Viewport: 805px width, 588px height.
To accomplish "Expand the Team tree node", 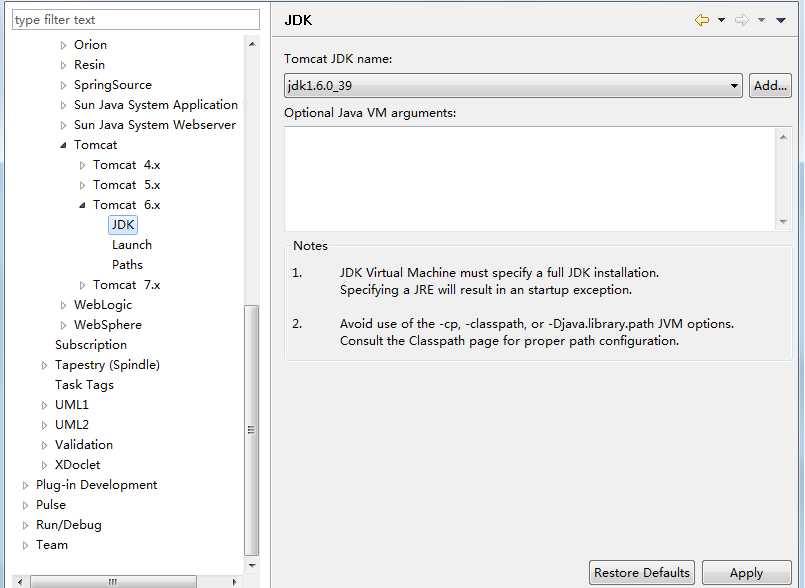I will pyautogui.click(x=25, y=546).
